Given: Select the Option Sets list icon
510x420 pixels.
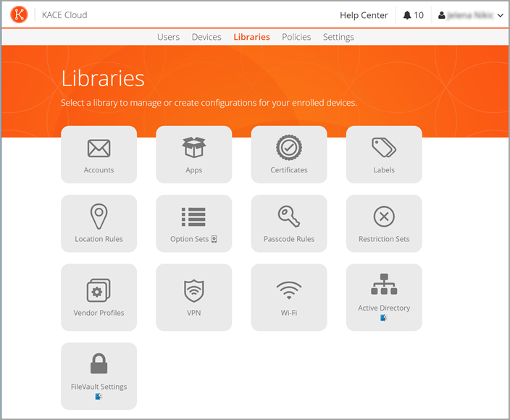Looking at the screenshot, I should tap(193, 217).
